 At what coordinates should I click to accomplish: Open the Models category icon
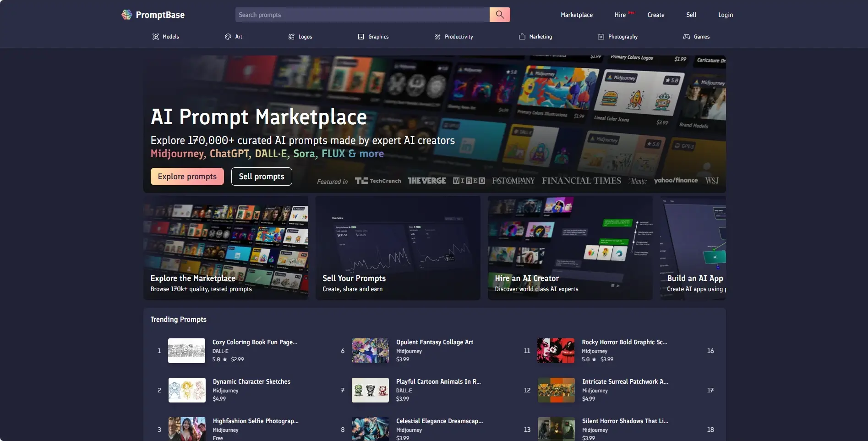click(156, 37)
